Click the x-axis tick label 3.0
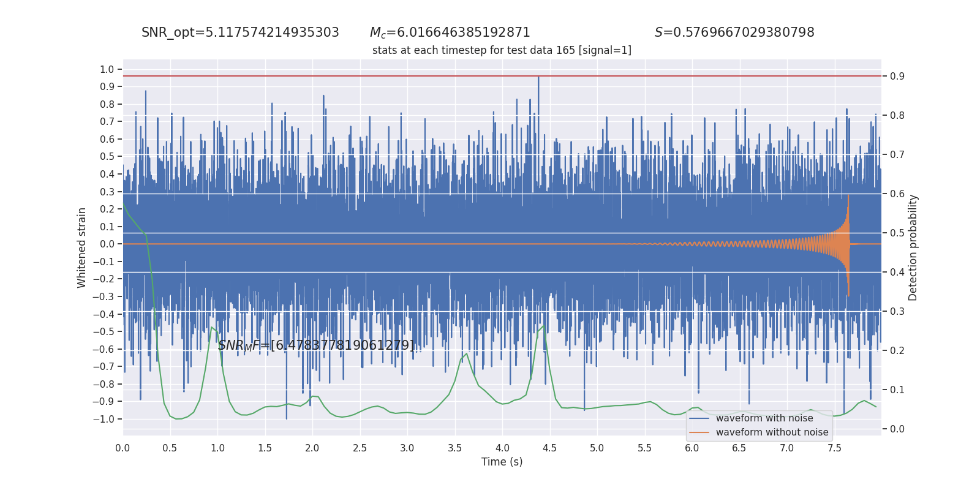Viewport: 980px width, 490px height. [407, 448]
